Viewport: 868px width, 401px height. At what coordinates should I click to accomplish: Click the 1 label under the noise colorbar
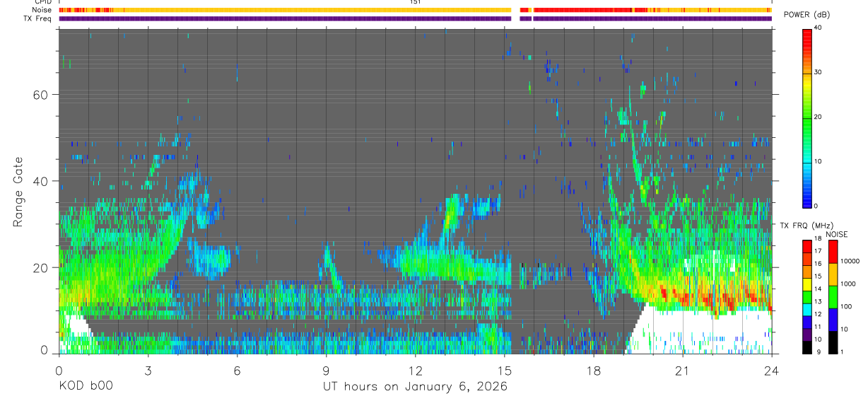click(x=842, y=351)
